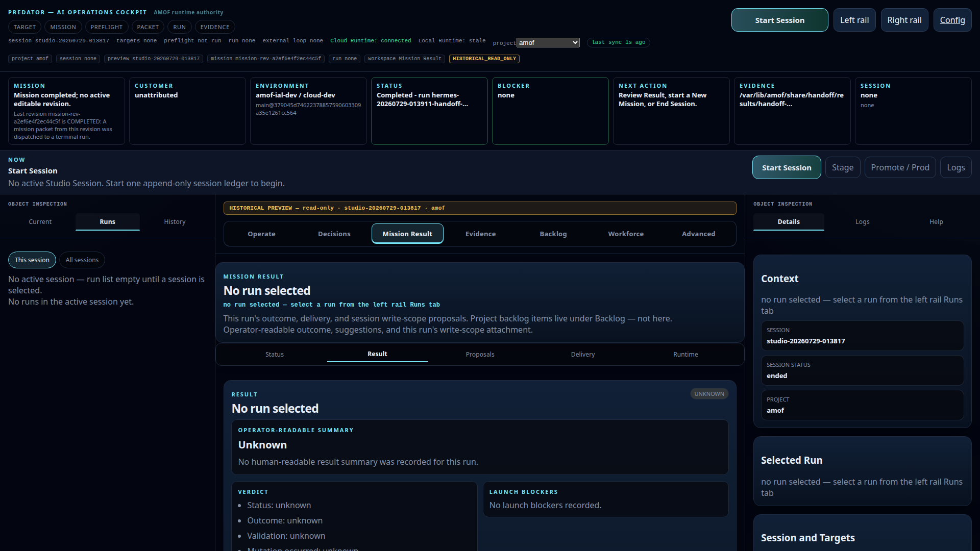Select the RUN step pill

pyautogui.click(x=179, y=27)
